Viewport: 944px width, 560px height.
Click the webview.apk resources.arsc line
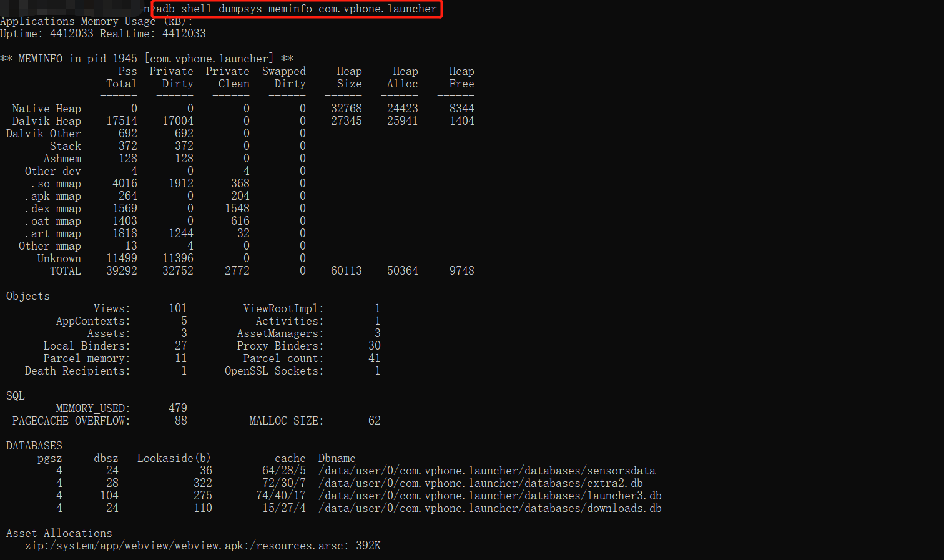(x=203, y=546)
